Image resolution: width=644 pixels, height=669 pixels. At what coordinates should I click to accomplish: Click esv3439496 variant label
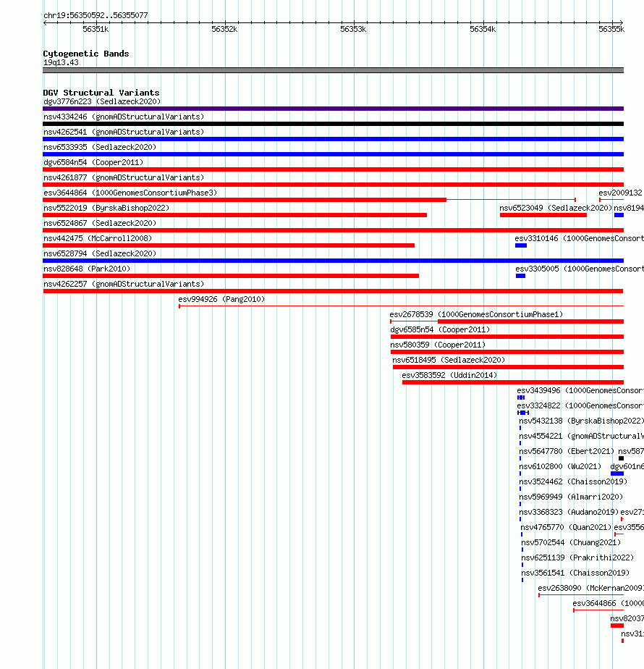tap(580, 390)
